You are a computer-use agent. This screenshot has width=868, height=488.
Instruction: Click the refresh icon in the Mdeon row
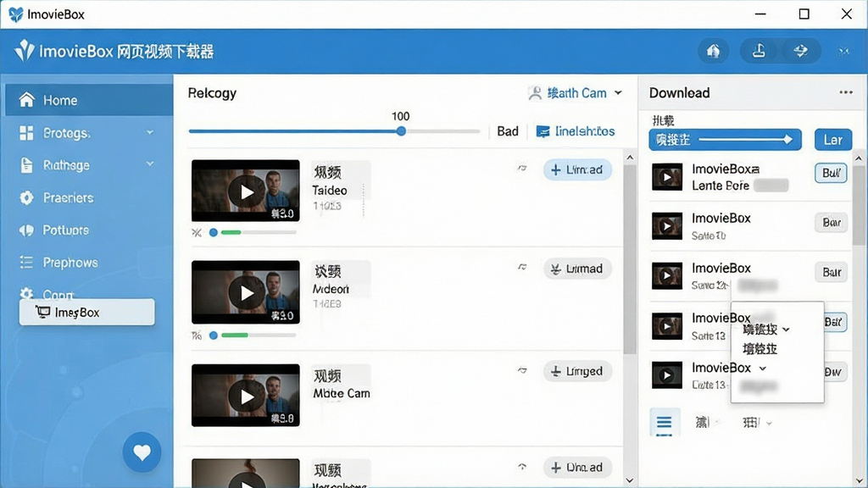point(522,267)
